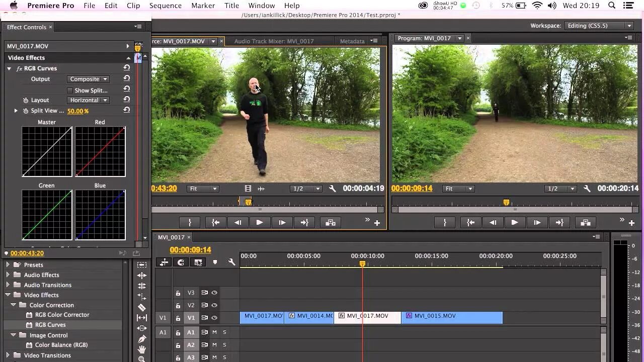644x362 pixels.
Task: Reset the RGB Curves effect
Action: 127,68
